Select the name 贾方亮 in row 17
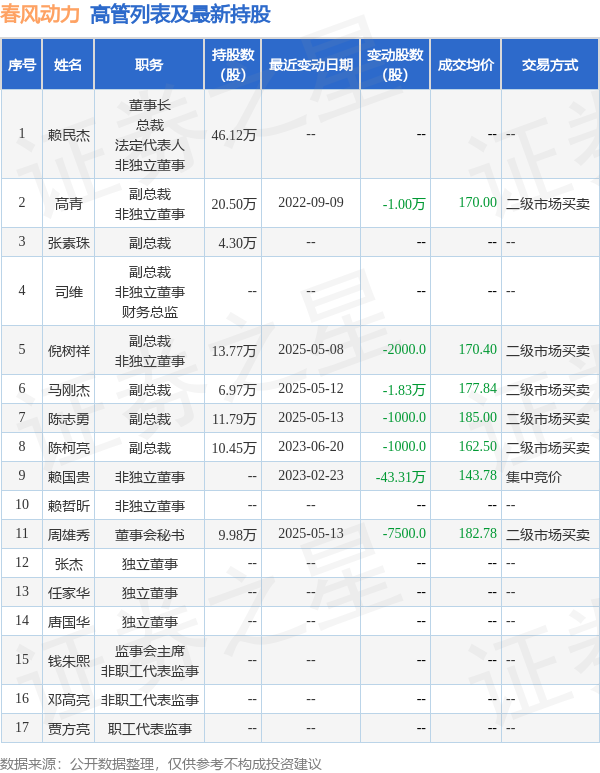Viewport: 600px width, 773px height. pyautogui.click(x=69, y=729)
